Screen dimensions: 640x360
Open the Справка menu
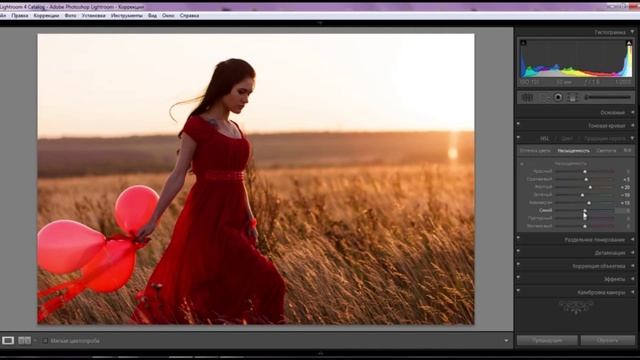[x=189, y=16]
